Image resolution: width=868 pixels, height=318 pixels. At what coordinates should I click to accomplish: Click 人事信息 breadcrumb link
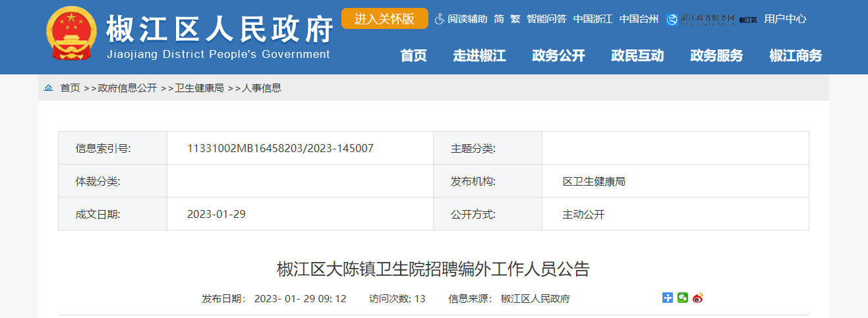click(x=262, y=88)
